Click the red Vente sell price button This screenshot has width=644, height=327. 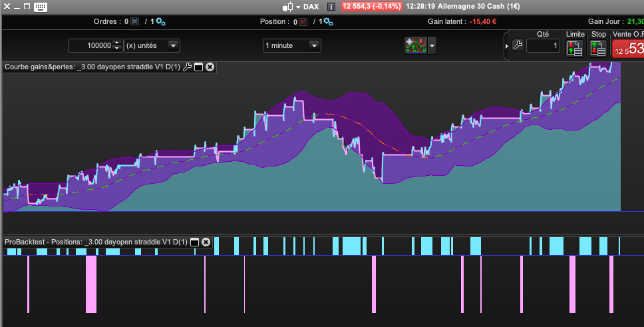coord(629,48)
